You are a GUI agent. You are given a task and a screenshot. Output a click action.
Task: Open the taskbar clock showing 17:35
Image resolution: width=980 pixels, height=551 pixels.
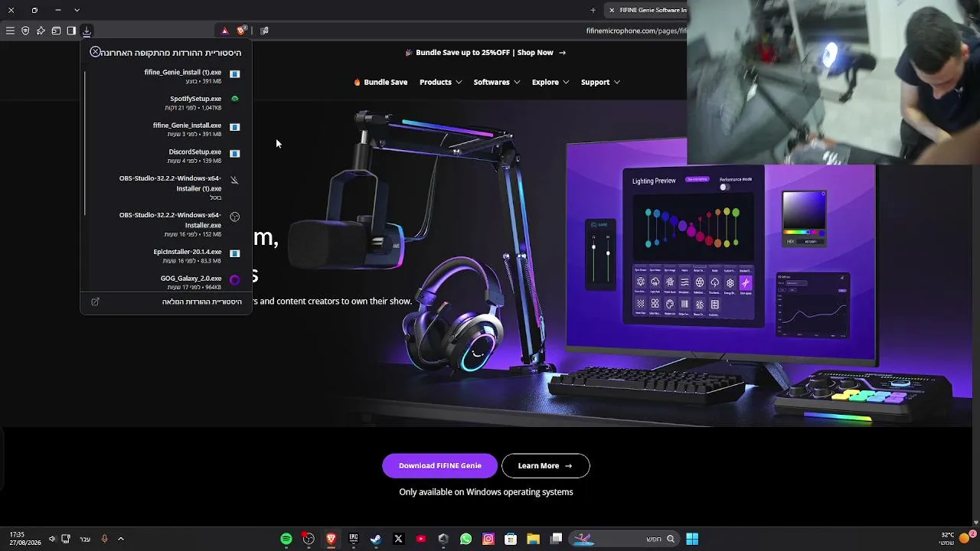coord(24,539)
